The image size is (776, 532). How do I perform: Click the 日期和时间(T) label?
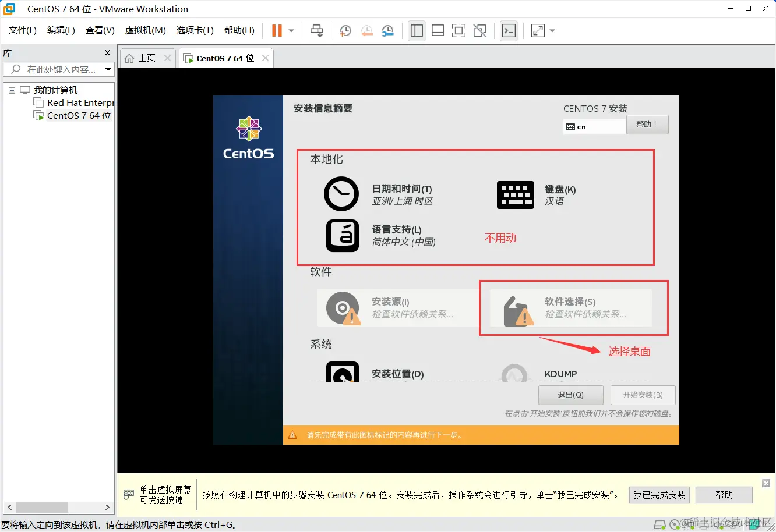pyautogui.click(x=402, y=189)
